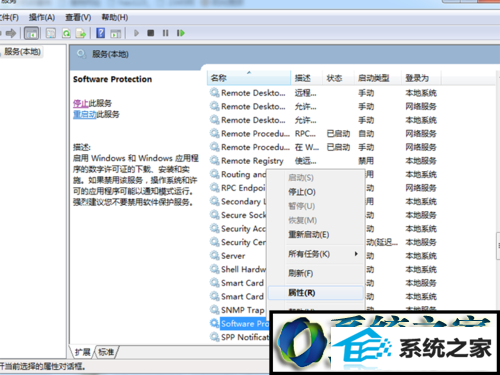The height and width of the screenshot is (375, 500).
Task: Select the SPP Notification service row
Action: [239, 337]
